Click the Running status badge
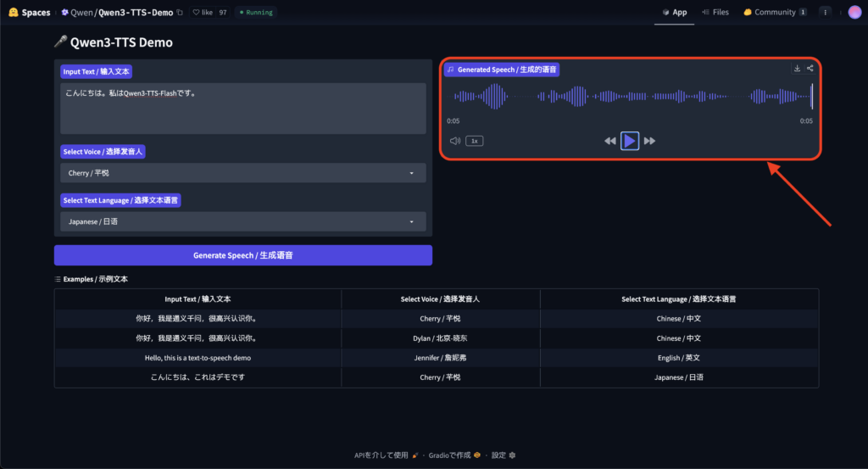Screen dimensions: 868x469 (x=256, y=12)
